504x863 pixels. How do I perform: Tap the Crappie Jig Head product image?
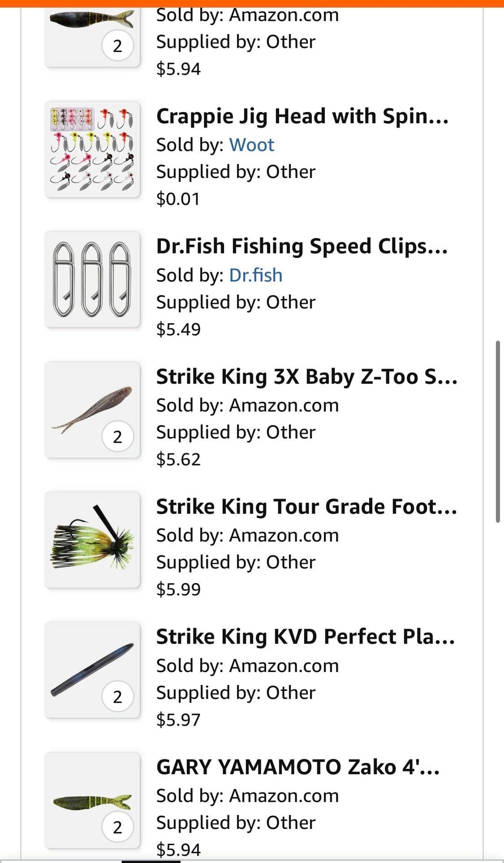[x=92, y=149]
